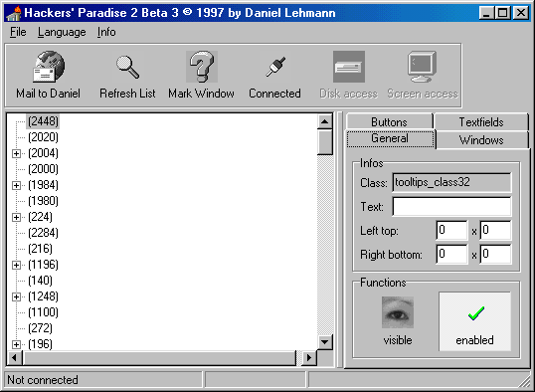Image resolution: width=535 pixels, height=392 pixels.
Task: Click the second Right bottom coordinate field
Action: 496,254
